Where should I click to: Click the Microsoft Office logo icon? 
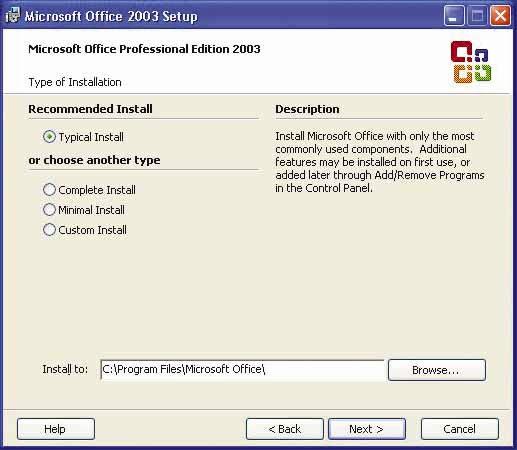[x=471, y=62]
